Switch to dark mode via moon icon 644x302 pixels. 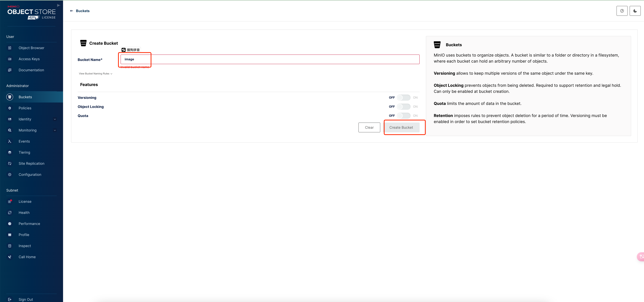(x=635, y=11)
